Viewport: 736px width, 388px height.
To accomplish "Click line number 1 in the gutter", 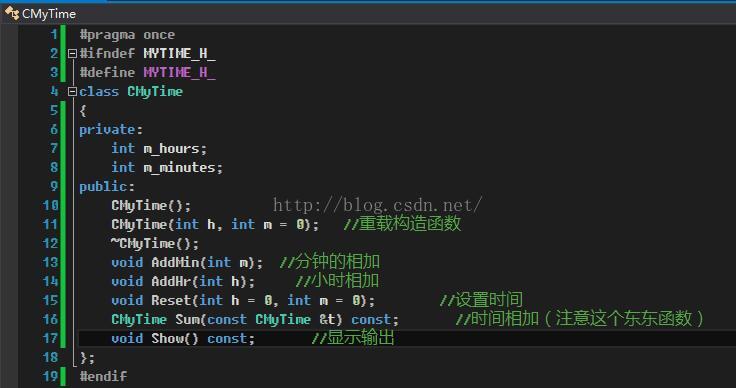I will pyautogui.click(x=54, y=35).
